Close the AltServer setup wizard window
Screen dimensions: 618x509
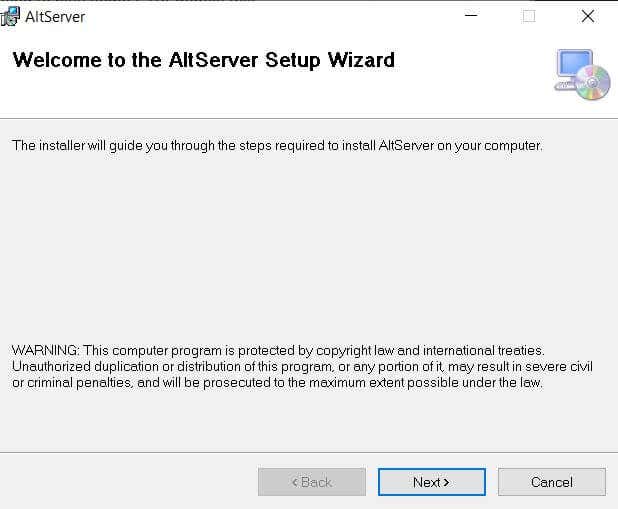[588, 16]
